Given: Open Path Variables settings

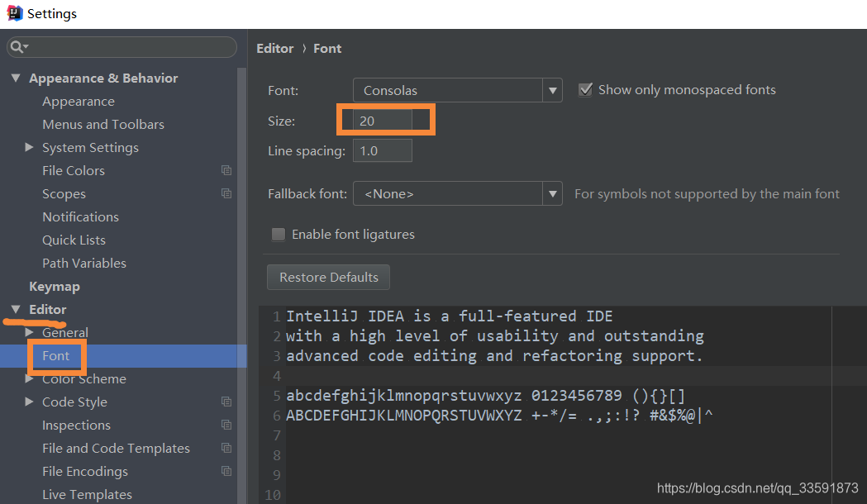Looking at the screenshot, I should 84,263.
